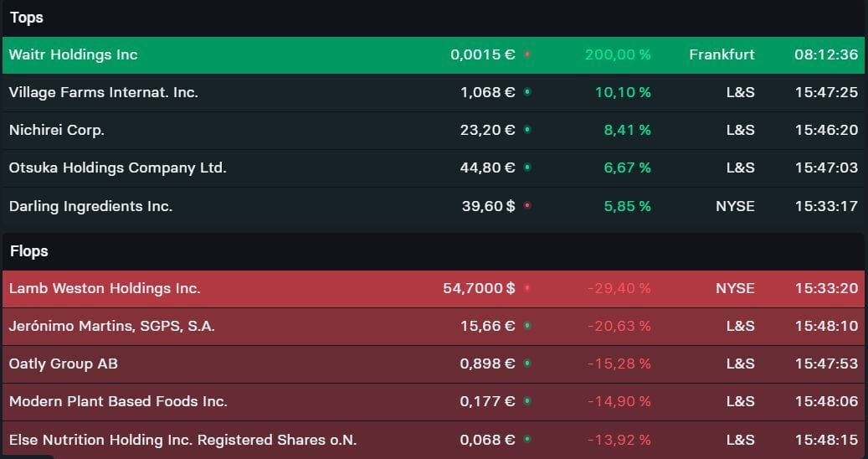Click the green dot next to Jerónimo Martins price

(527, 326)
